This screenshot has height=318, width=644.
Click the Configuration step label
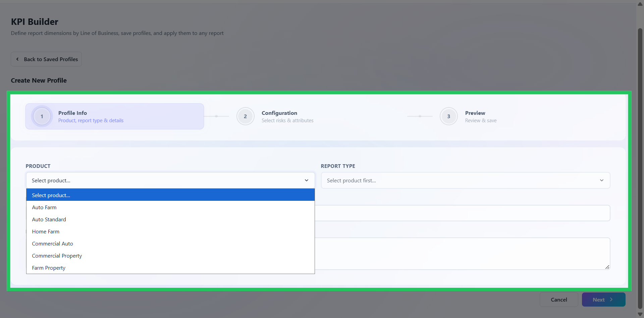point(279,113)
